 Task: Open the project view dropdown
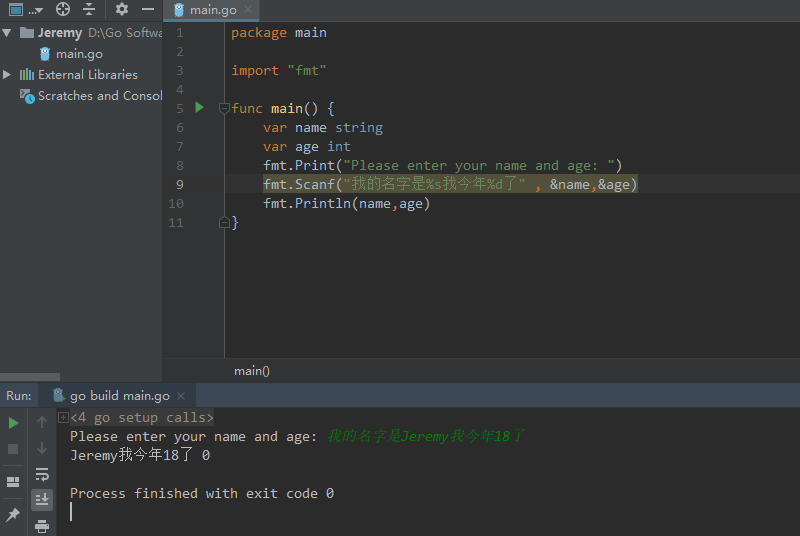point(26,9)
